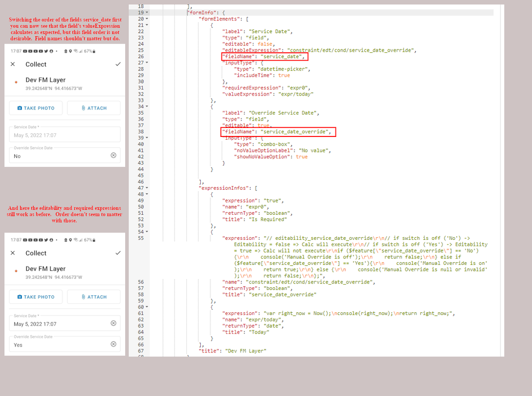Select the Dev FM Layer feature in the form with Override Yes

[46, 269]
